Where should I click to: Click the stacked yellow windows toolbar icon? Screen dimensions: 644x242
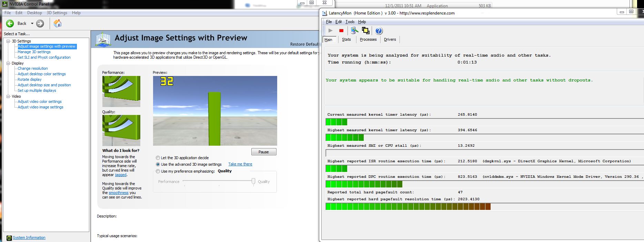click(366, 31)
